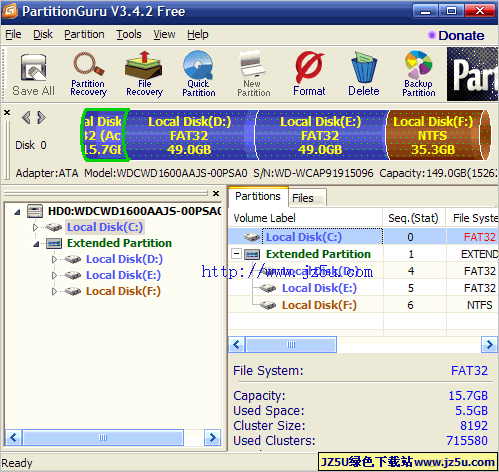
Task: Click partitions table scroll-right arrow
Action: pos(489,345)
